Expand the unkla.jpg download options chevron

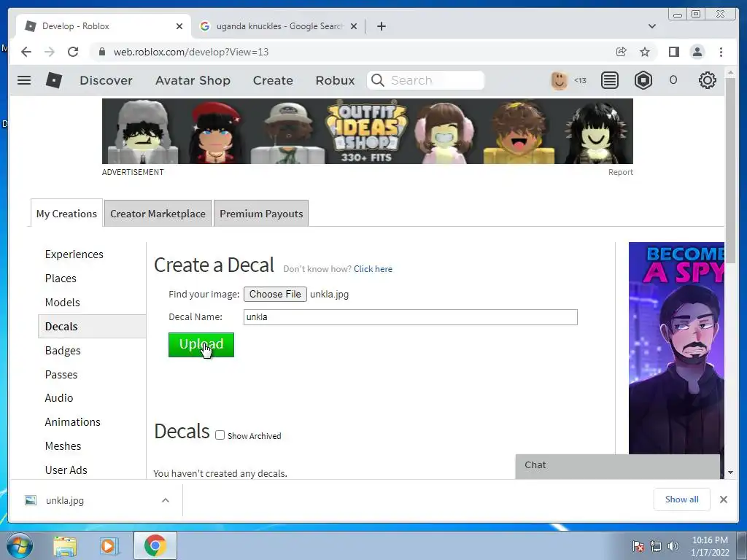166,500
